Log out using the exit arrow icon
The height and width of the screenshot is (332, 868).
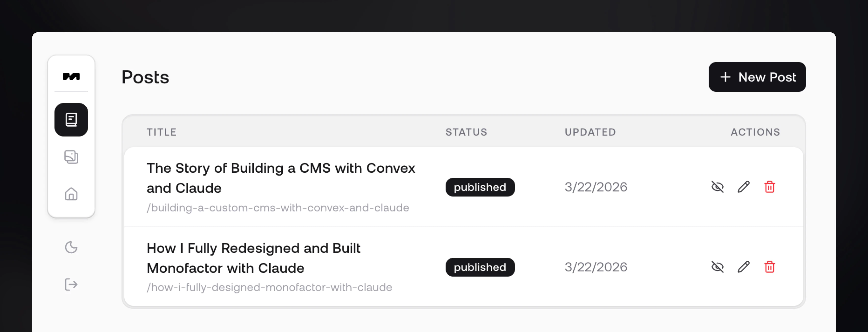71,284
